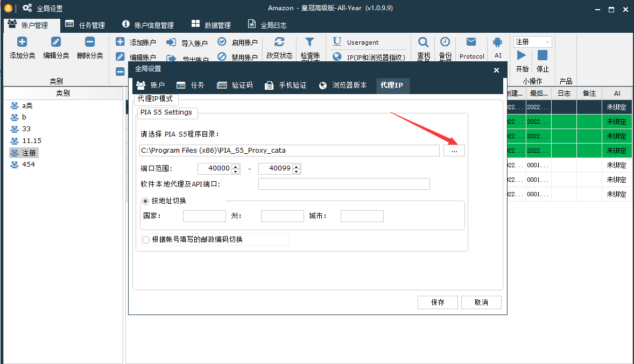634x364 pixels.
Task: Select the 注册 category in list
Action: pyautogui.click(x=24, y=153)
